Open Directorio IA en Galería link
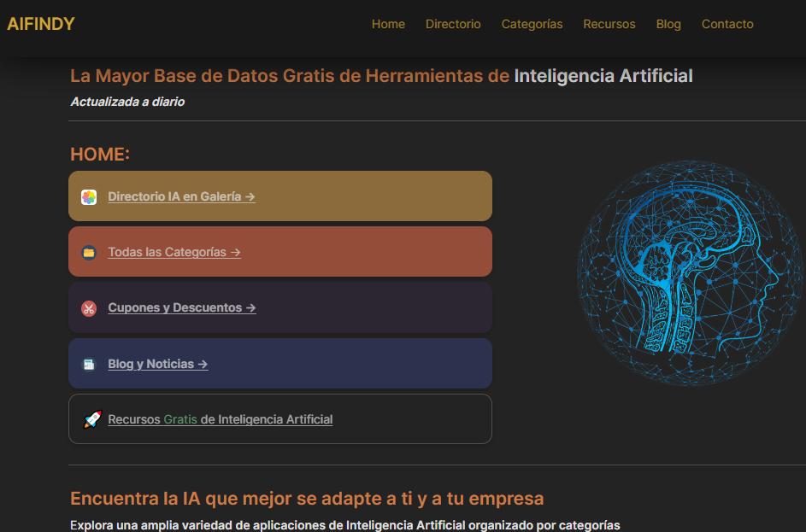The image size is (806, 532). click(181, 196)
